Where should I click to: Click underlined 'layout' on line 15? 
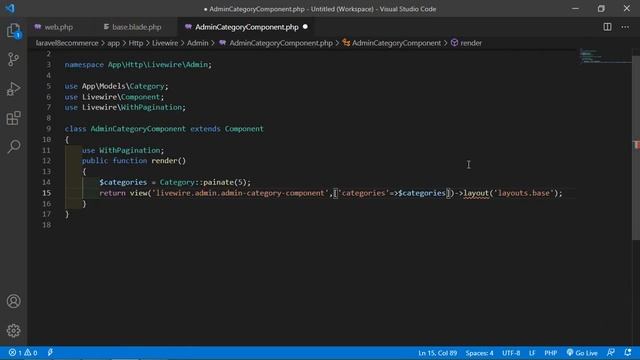point(476,193)
